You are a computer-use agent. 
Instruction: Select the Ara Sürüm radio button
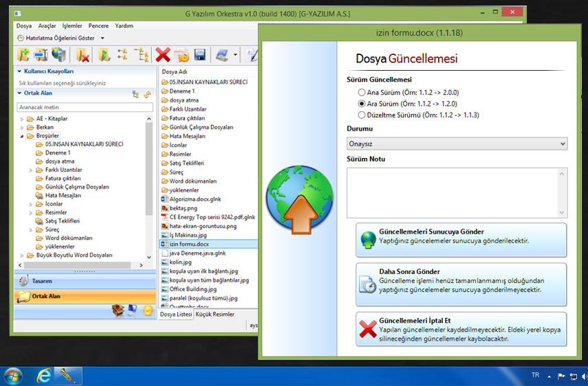[362, 103]
